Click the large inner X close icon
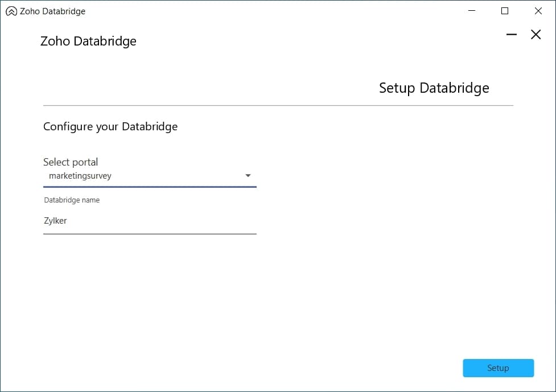556x392 pixels. pos(536,35)
